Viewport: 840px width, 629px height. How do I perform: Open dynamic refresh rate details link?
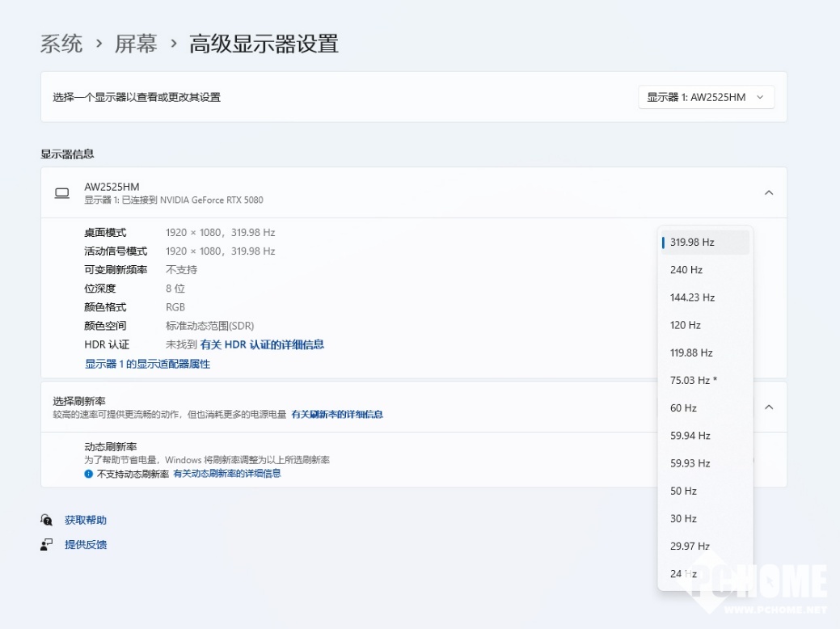pos(227,474)
